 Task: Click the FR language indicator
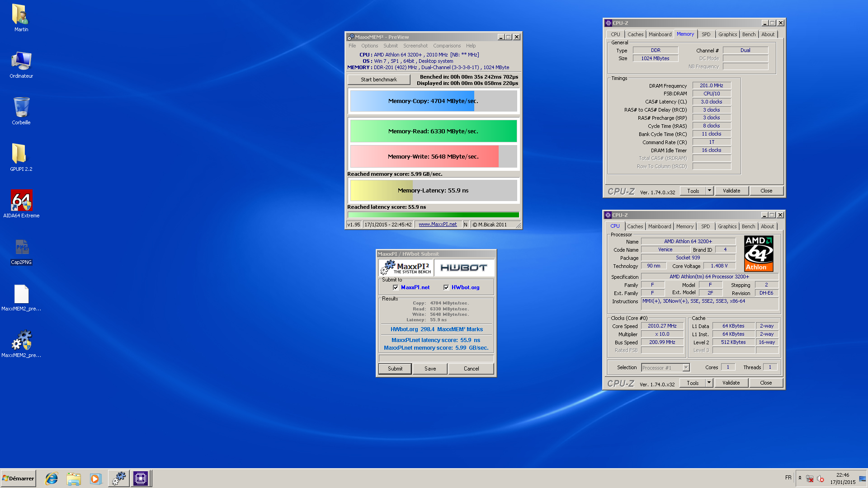(788, 478)
